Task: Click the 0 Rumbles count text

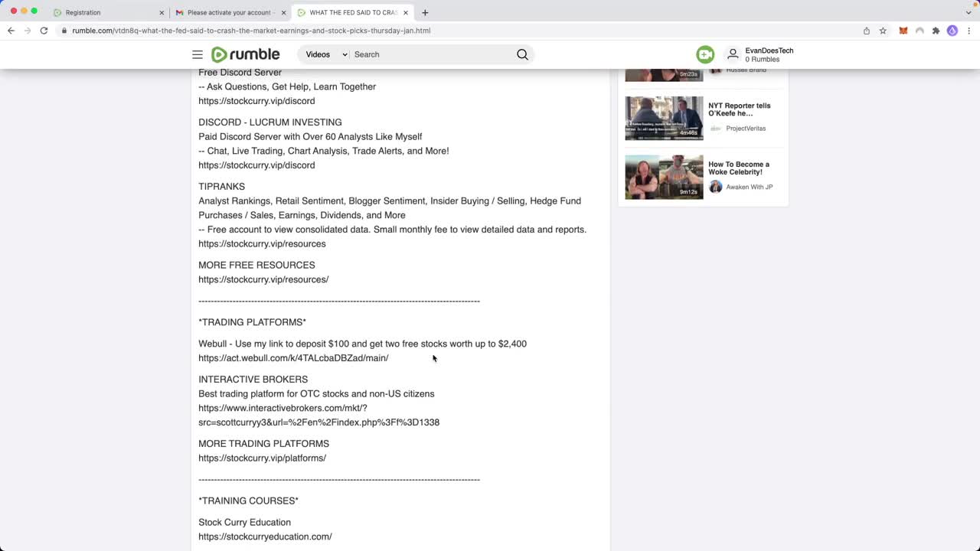Action: coord(762,60)
